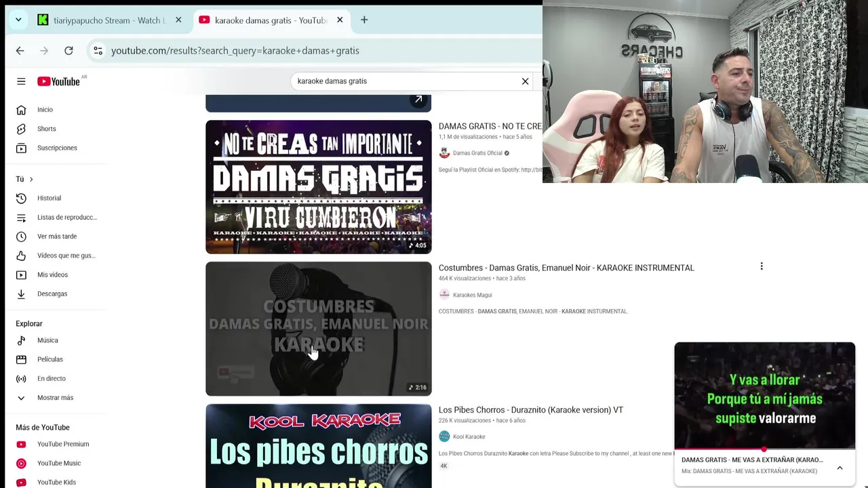868x488 pixels.
Task: Expand Mostrar más in the sidebar
Action: pyautogui.click(x=56, y=398)
